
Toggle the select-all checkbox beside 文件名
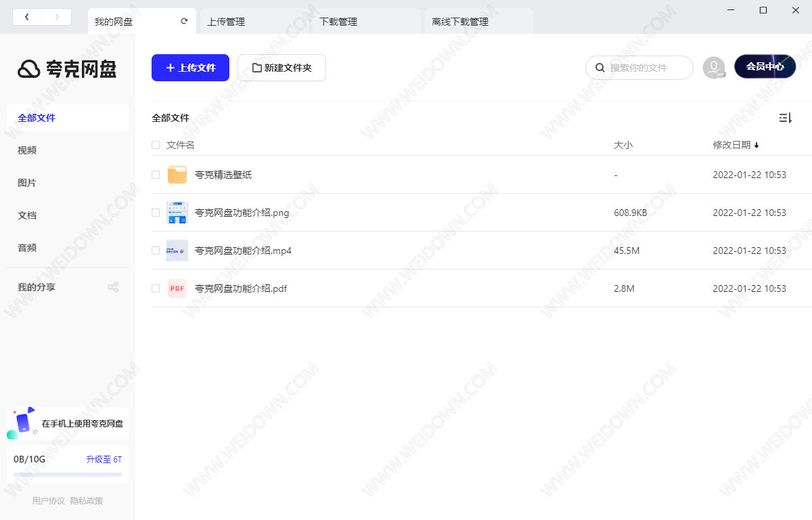(156, 145)
